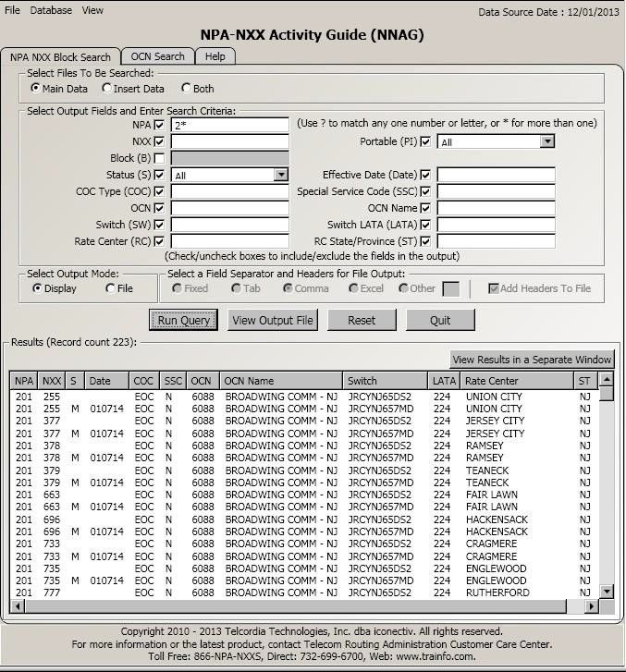Viewport: 626px width, 672px height.
Task: Toggle the Rate Center (RC) checkbox
Action: tap(159, 241)
